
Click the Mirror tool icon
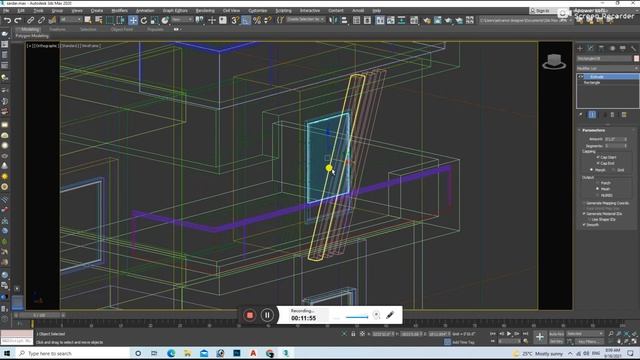point(333,20)
